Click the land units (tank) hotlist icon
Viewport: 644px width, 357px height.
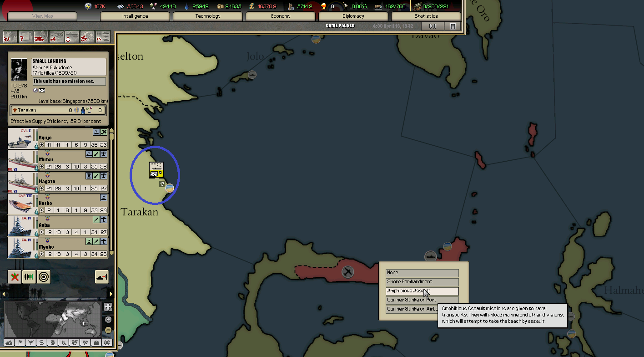[40, 36]
